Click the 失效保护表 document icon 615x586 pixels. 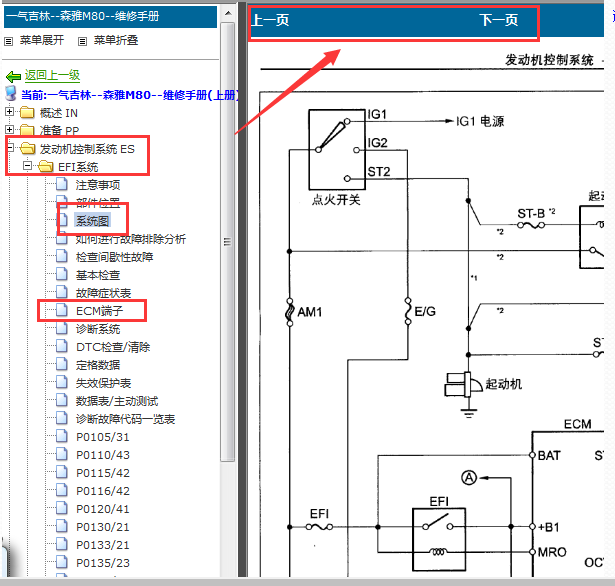coord(62,382)
